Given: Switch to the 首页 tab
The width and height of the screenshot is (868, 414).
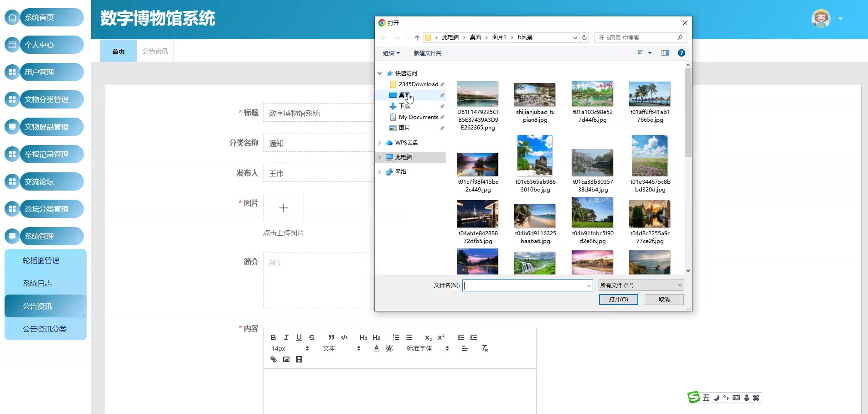Looking at the screenshot, I should click(119, 51).
